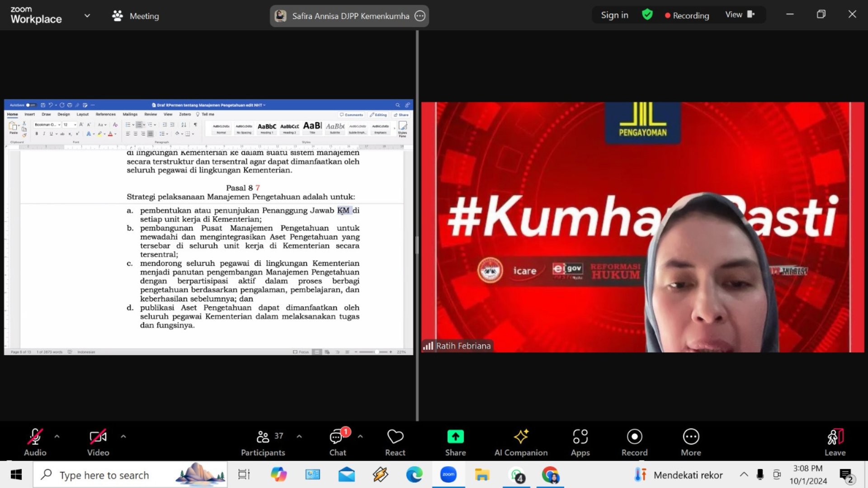Open audio options arrow next to Audio

coord(57,436)
